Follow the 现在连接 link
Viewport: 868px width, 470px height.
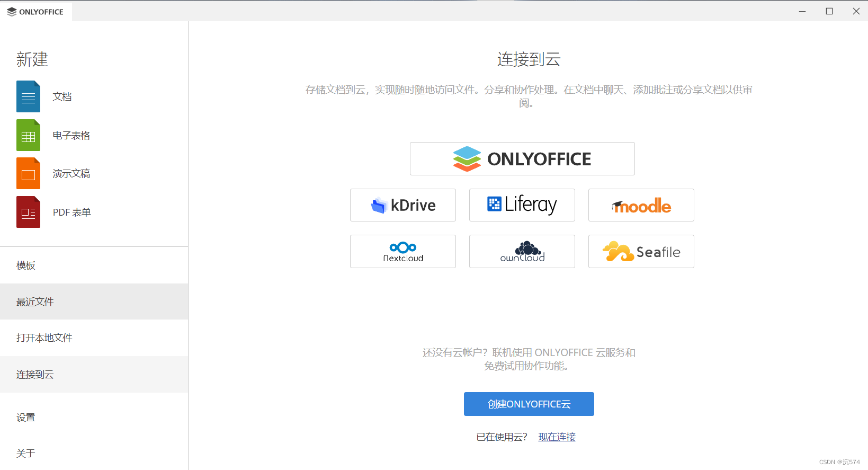557,437
